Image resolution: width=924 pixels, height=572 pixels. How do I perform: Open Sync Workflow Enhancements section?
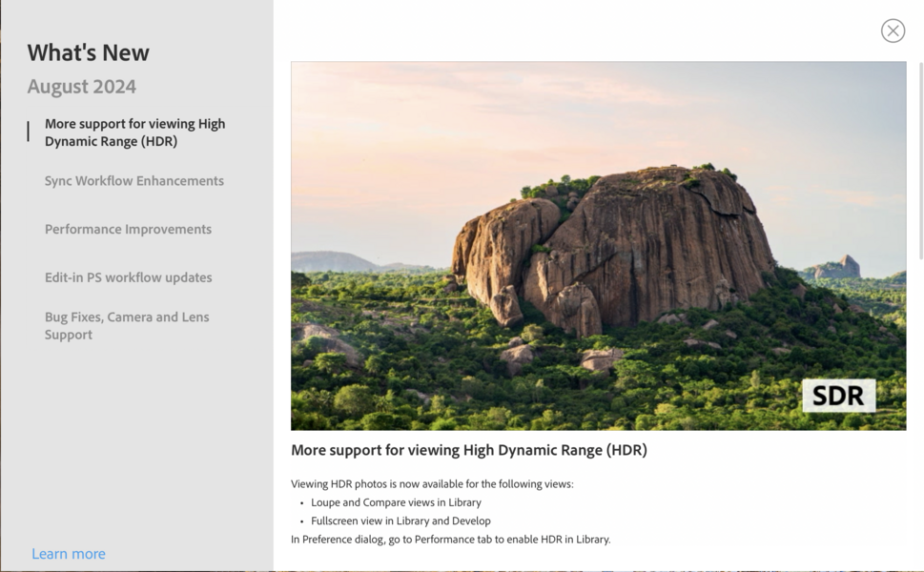coord(133,181)
